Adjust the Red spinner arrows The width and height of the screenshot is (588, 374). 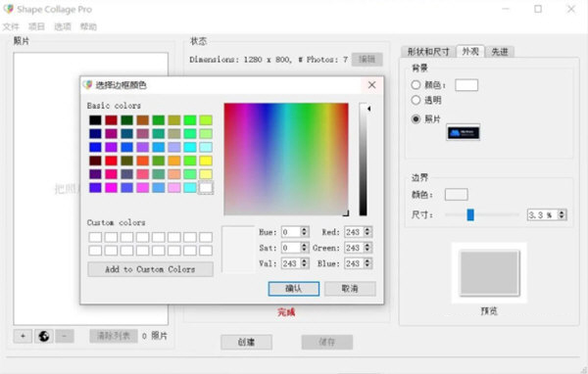(x=367, y=232)
